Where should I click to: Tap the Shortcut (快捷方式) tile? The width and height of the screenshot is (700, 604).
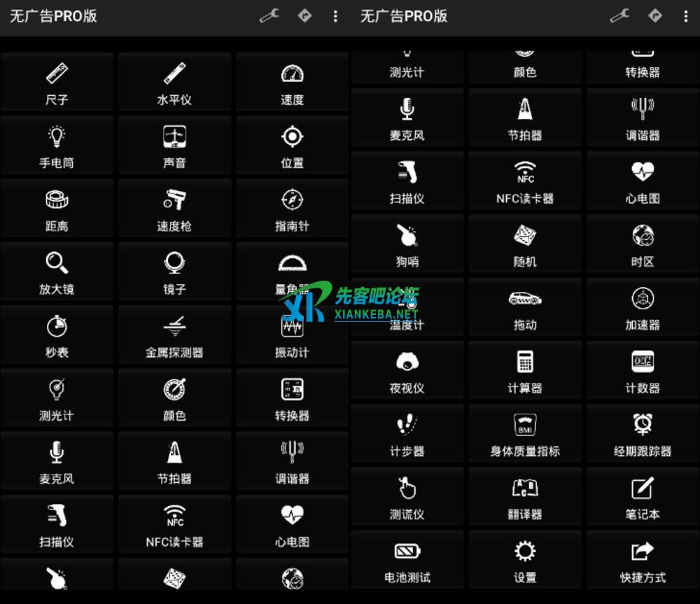pyautogui.click(x=643, y=560)
